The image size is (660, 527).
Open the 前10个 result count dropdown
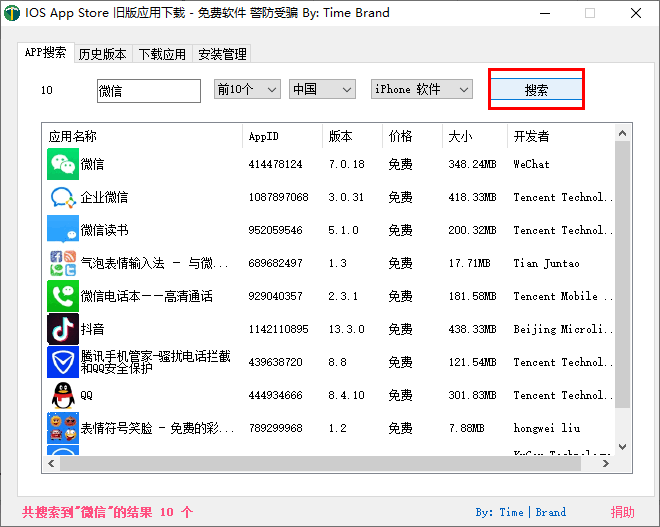(247, 89)
